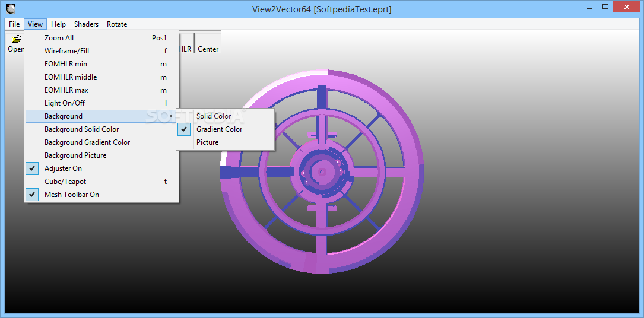Choose Background Gradient Color entry

pos(102,142)
